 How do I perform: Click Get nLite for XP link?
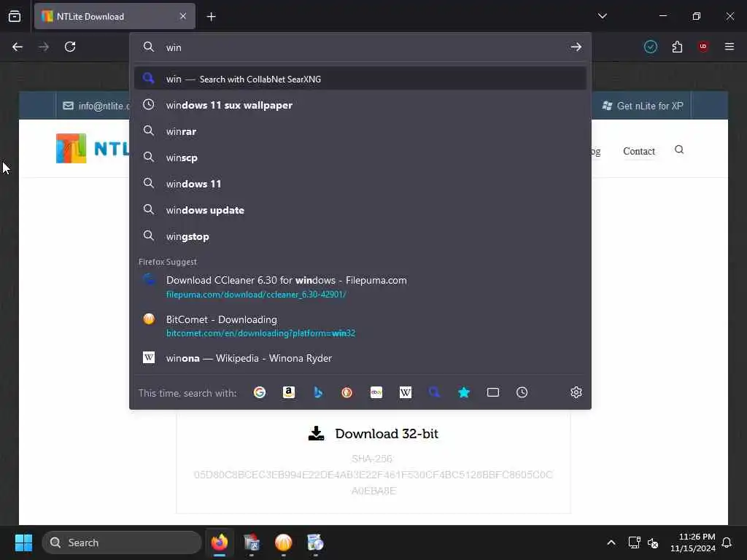tap(643, 106)
